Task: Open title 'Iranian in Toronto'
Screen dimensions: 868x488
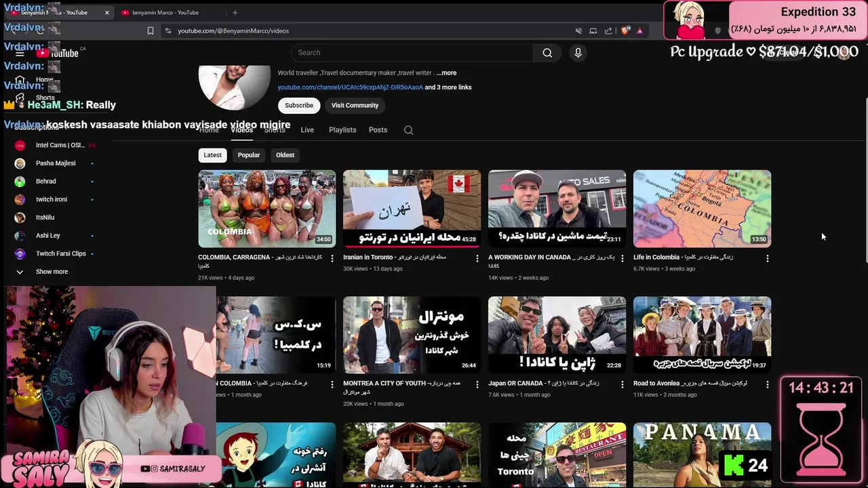Action: click(x=395, y=258)
